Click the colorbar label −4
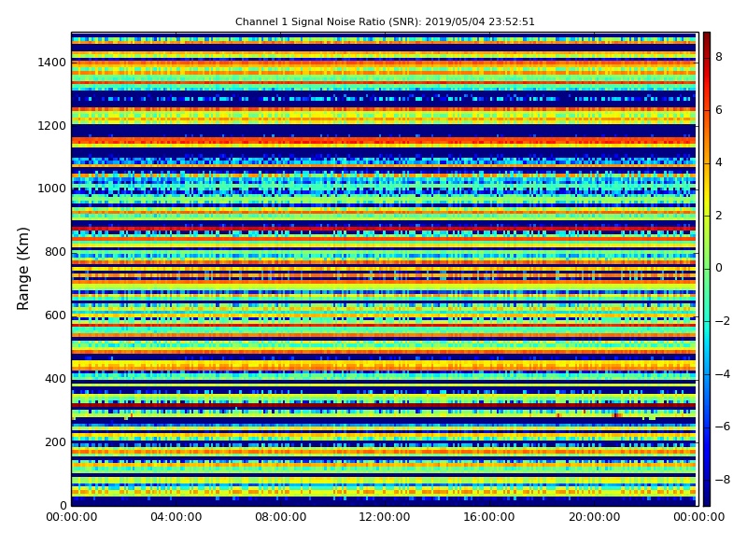This screenshot has height=560, width=747. click(723, 374)
